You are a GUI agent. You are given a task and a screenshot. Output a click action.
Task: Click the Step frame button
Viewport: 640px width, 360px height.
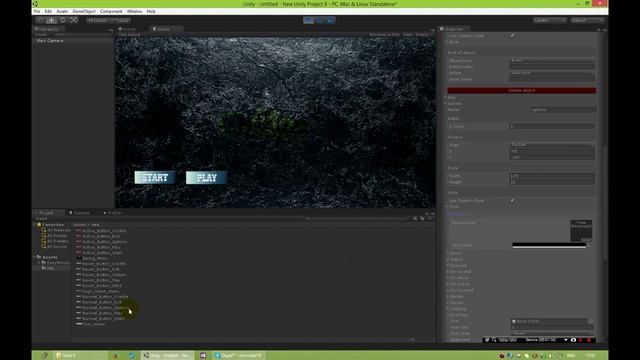(x=330, y=20)
